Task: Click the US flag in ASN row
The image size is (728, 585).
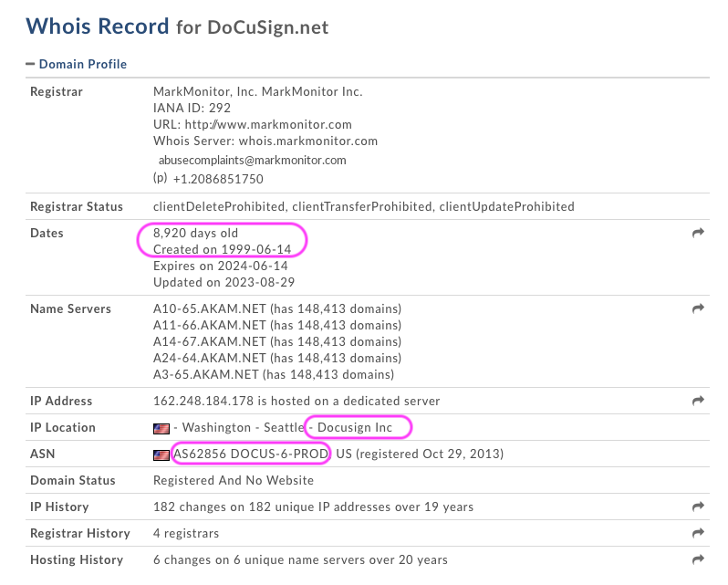Action: [x=161, y=455]
